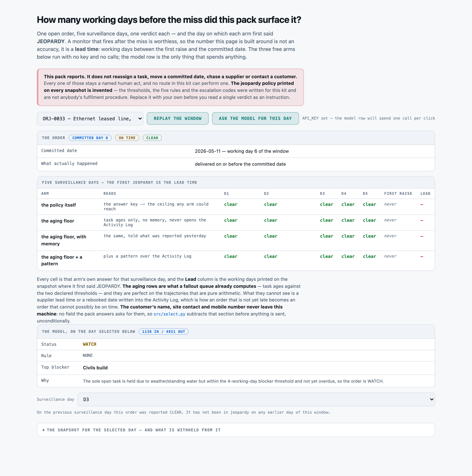The height and width of the screenshot is (476, 472).
Task: Click the D3 clear cell for aging floor
Action: click(x=327, y=220)
